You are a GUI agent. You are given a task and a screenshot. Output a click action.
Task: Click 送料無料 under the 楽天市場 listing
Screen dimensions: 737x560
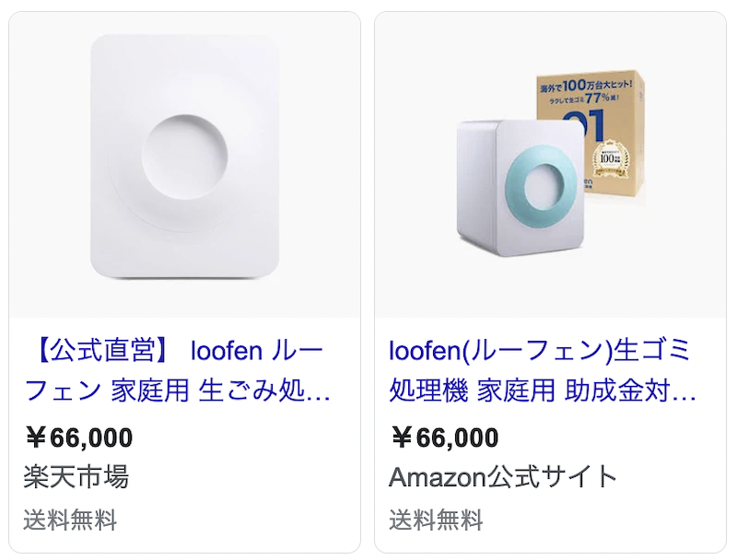tap(70, 521)
